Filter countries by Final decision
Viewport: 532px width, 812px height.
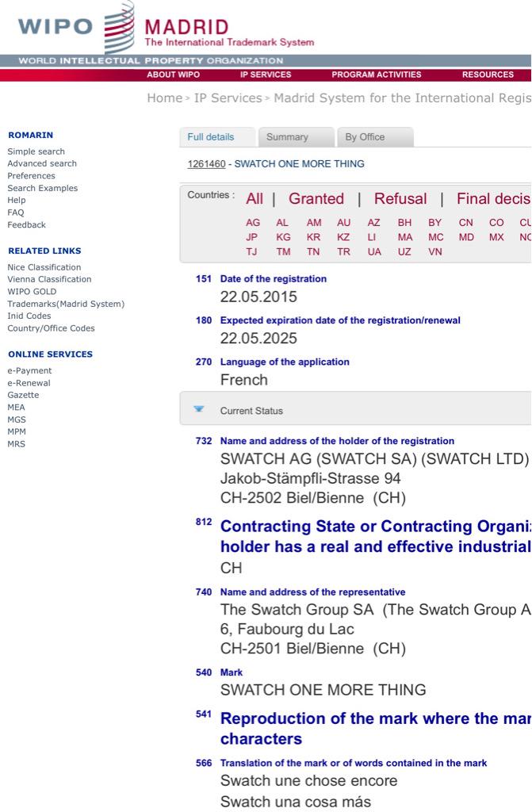pos(494,199)
